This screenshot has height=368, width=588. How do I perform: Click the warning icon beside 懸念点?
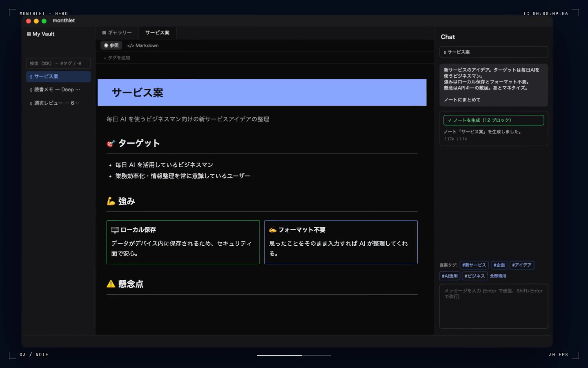click(111, 284)
